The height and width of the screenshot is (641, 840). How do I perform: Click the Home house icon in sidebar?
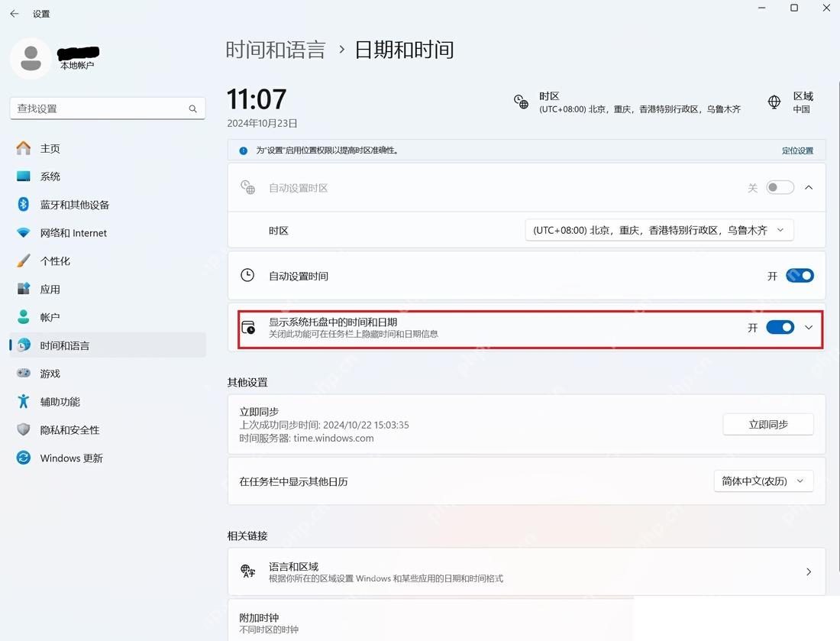click(23, 148)
